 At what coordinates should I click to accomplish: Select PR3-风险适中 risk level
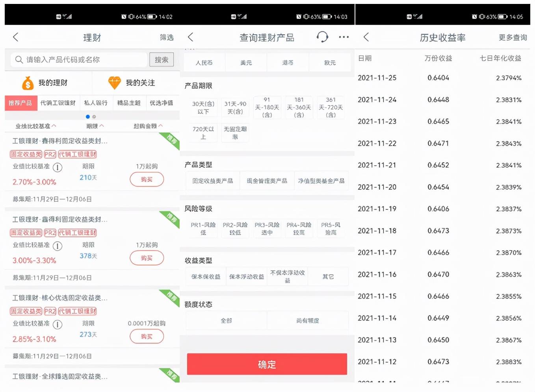267,229
